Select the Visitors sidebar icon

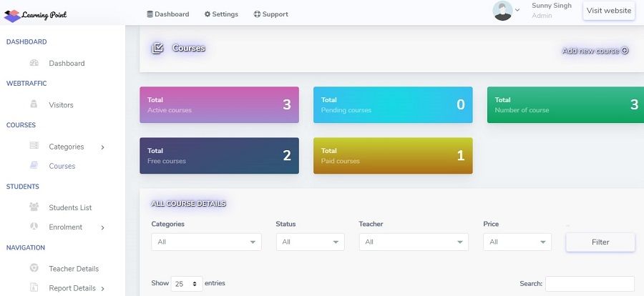point(34,104)
